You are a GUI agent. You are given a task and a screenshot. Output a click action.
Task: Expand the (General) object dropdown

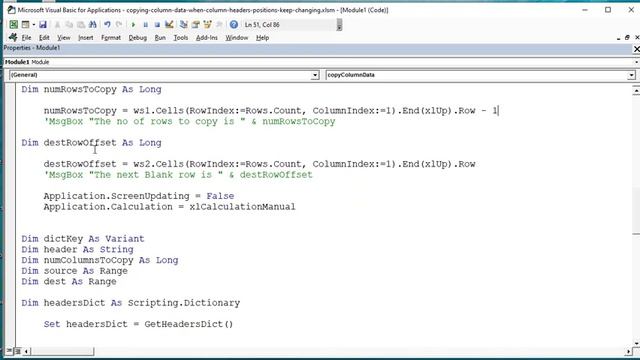point(315,75)
